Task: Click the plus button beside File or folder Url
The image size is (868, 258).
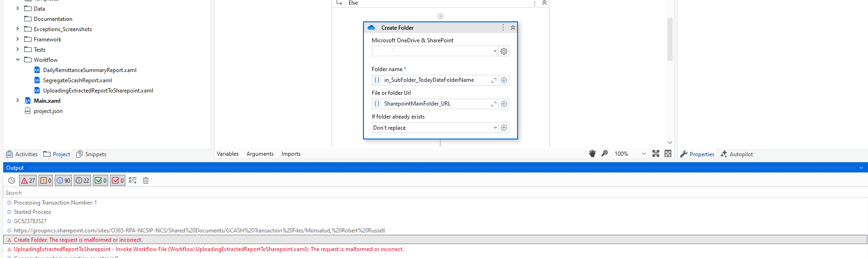Action: point(504,104)
